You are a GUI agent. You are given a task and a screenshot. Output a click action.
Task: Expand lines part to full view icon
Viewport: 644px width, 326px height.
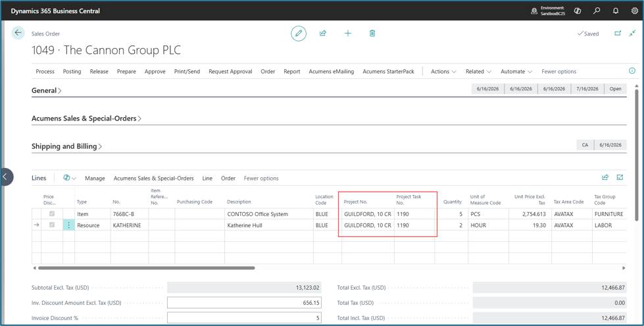[x=620, y=177]
